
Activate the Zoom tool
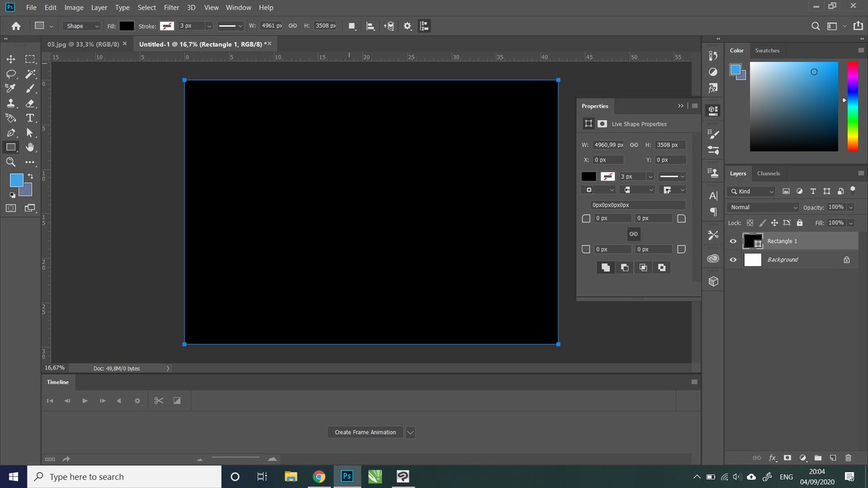click(11, 162)
